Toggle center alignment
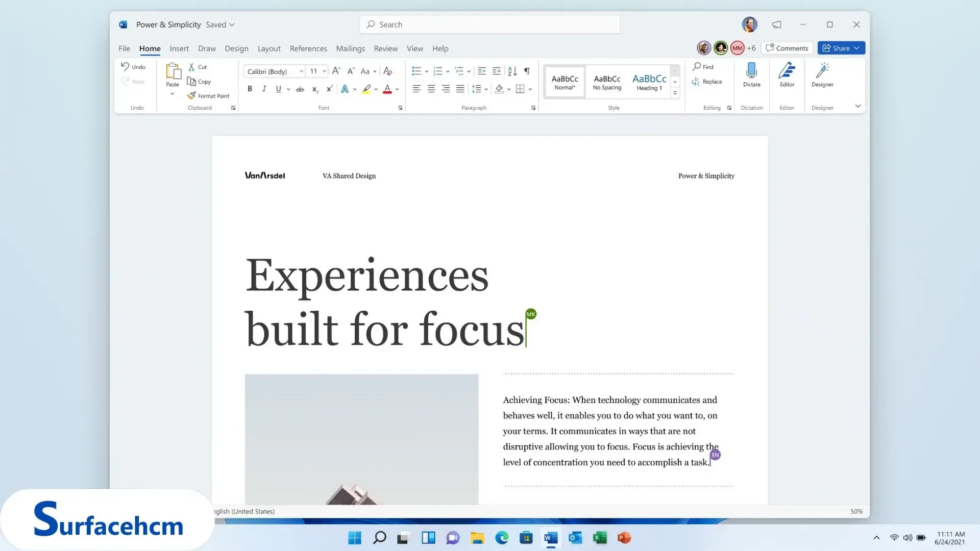 [431, 89]
